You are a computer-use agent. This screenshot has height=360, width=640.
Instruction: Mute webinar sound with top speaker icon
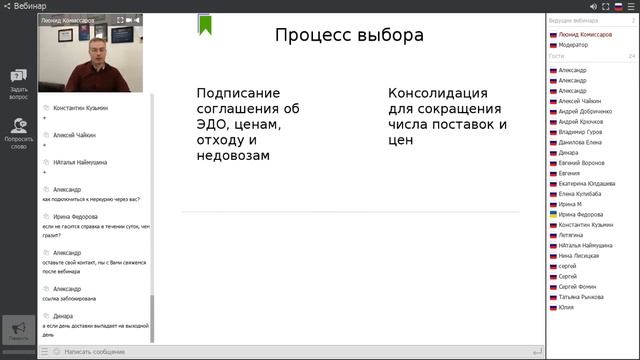[x=593, y=7]
